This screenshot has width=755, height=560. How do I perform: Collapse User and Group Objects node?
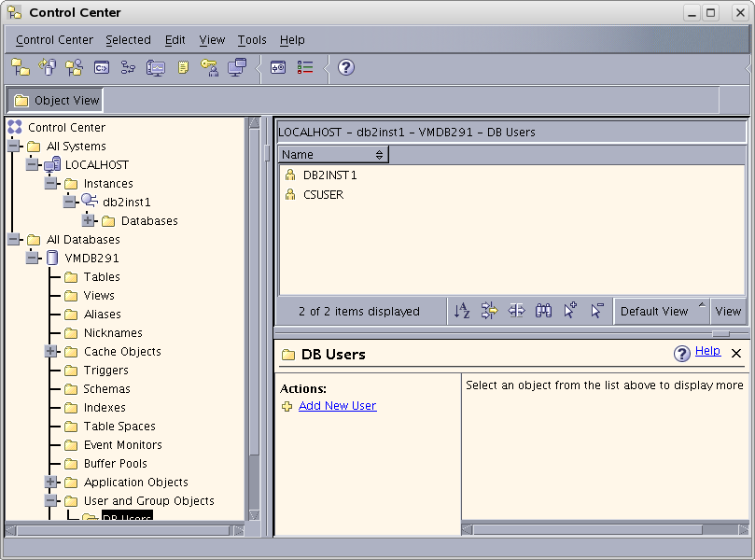pyautogui.click(x=50, y=500)
